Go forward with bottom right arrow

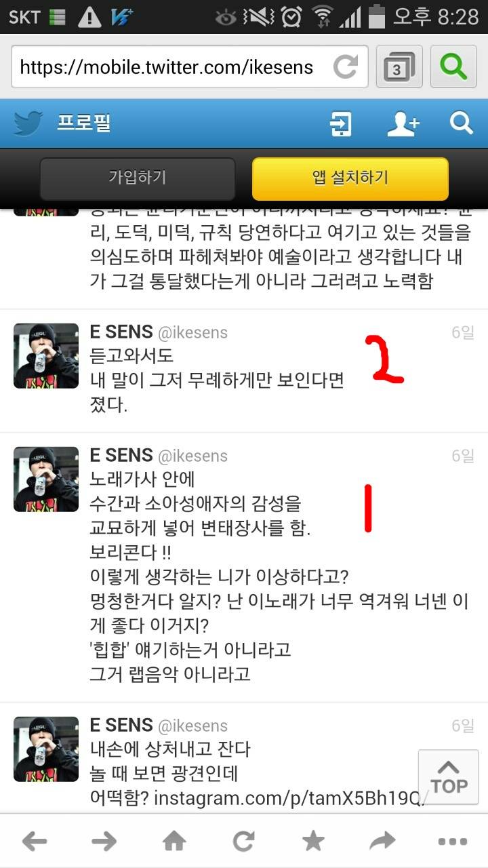(x=104, y=842)
